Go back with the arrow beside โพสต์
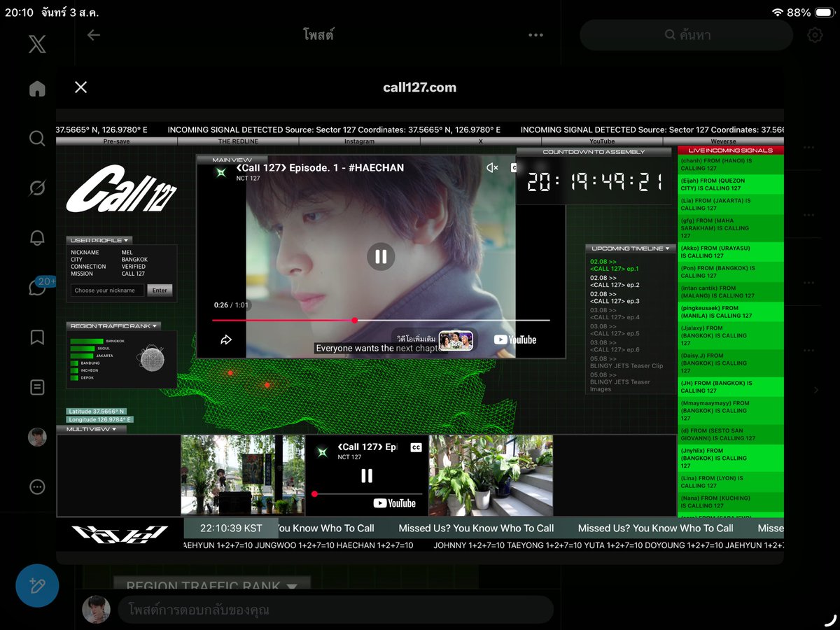Image resolution: width=840 pixels, height=630 pixels. point(94,35)
